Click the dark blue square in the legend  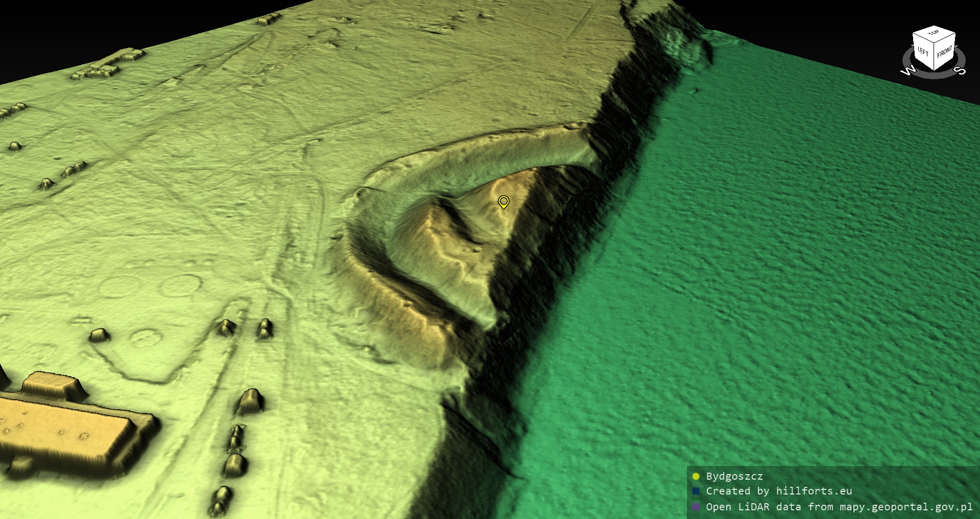tap(696, 491)
